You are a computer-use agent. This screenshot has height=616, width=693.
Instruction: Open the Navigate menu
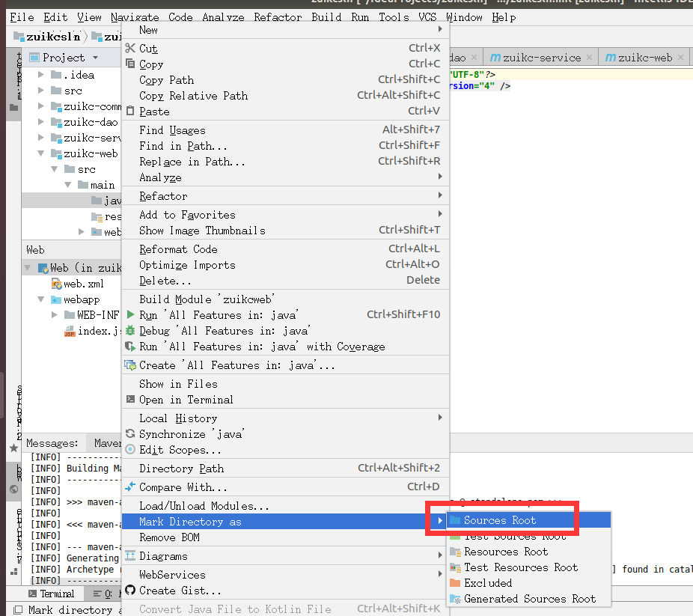[135, 17]
